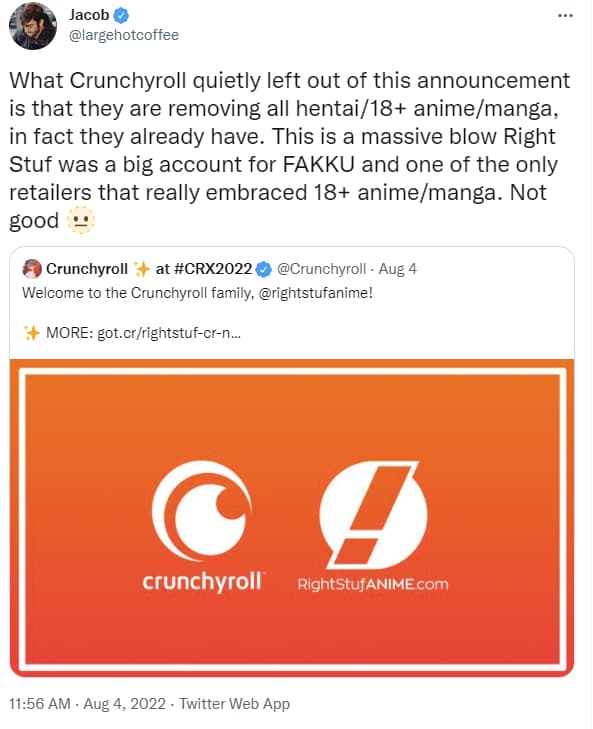The image size is (593, 729).
Task: Click the Crunchyroll logo in the image
Action: [x=204, y=527]
